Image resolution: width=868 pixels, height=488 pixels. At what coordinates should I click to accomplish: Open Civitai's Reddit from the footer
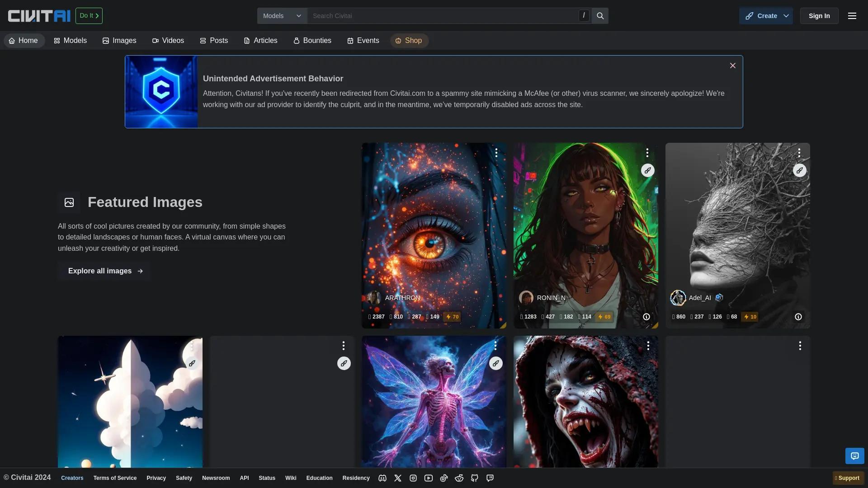coord(459,478)
